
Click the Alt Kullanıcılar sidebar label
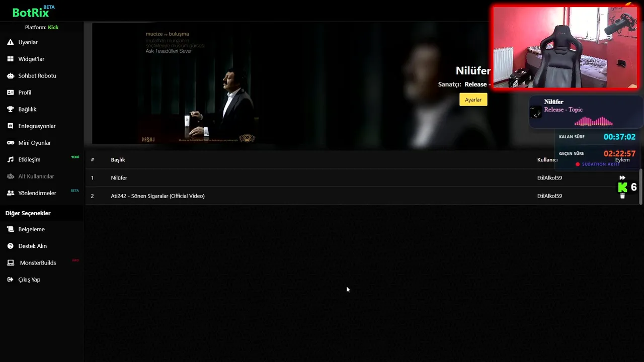coord(36,176)
